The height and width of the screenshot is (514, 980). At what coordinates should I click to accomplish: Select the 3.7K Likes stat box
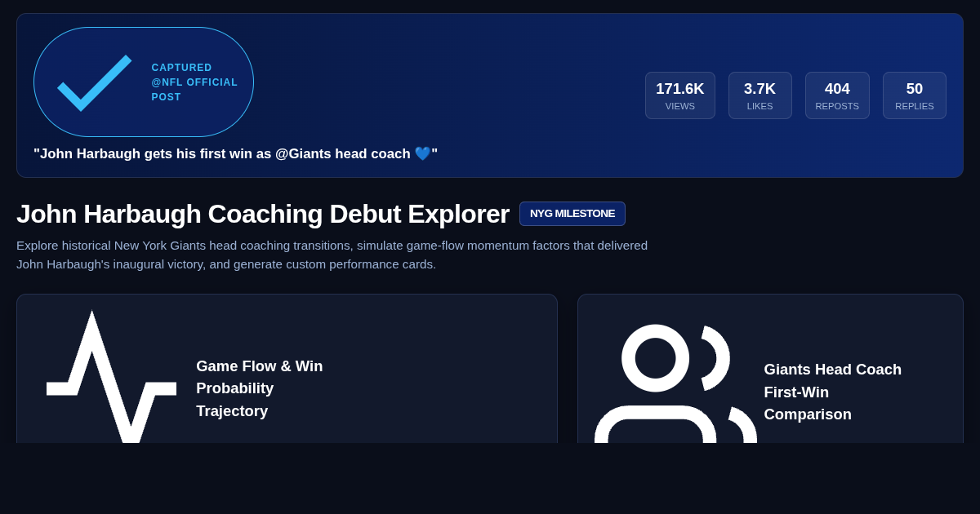(x=759, y=95)
